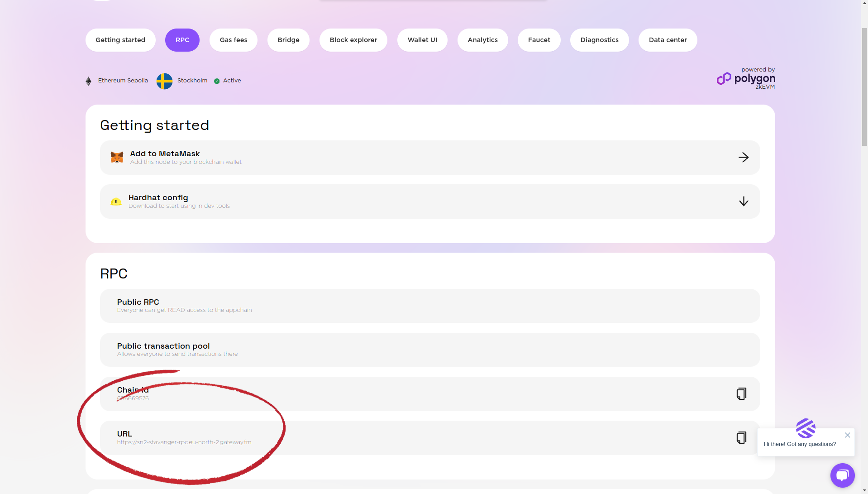Click the RPC URL link text

[184, 442]
